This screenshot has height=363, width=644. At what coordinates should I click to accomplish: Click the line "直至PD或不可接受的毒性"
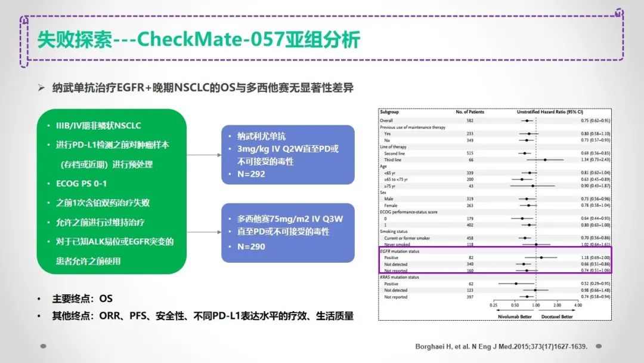tap(283, 232)
